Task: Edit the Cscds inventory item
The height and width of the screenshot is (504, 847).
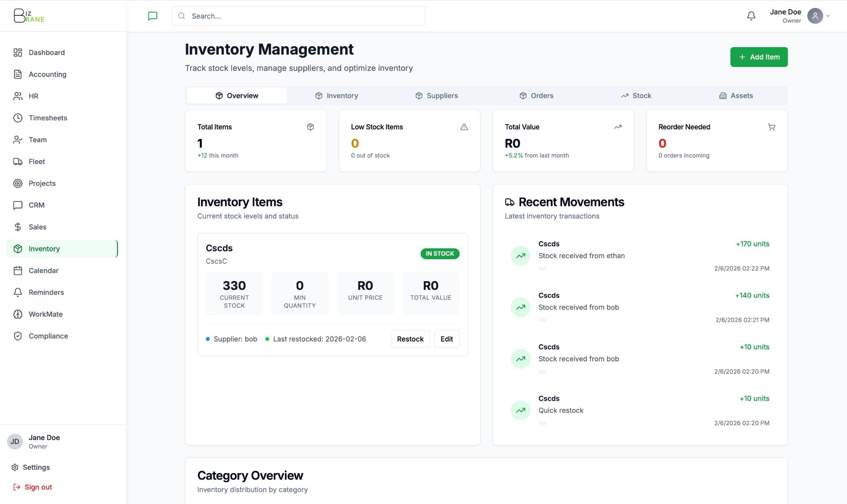Action: coord(447,339)
